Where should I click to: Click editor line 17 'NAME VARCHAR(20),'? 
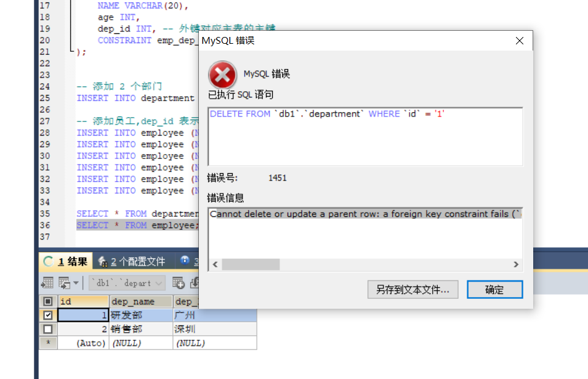[143, 6]
